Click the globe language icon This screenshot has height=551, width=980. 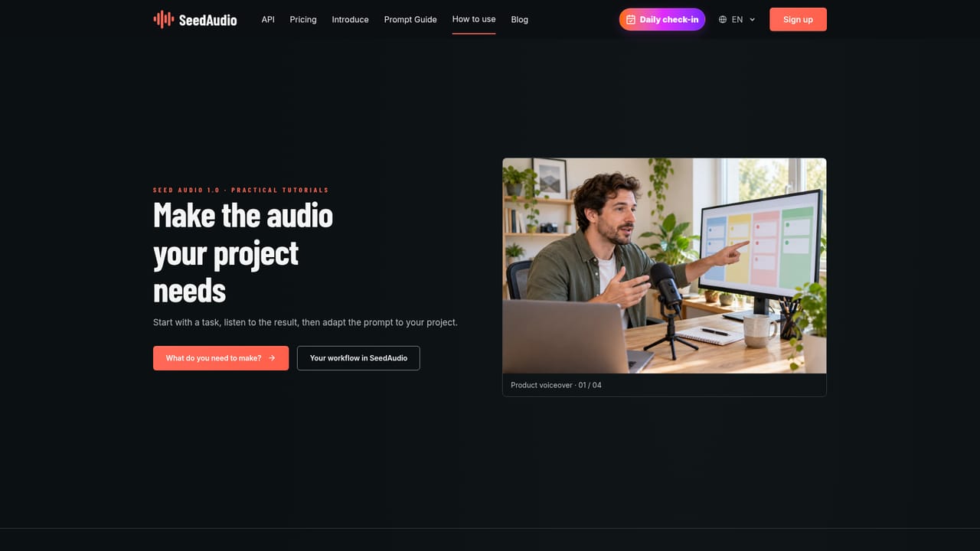[723, 20]
